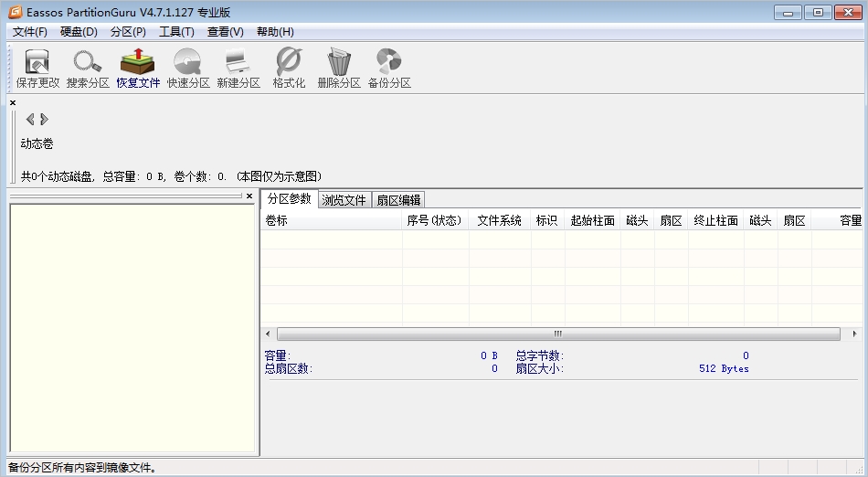Launch the 恢复文件 recover files tool
Image resolution: width=868 pixels, height=477 pixels.
(x=138, y=69)
